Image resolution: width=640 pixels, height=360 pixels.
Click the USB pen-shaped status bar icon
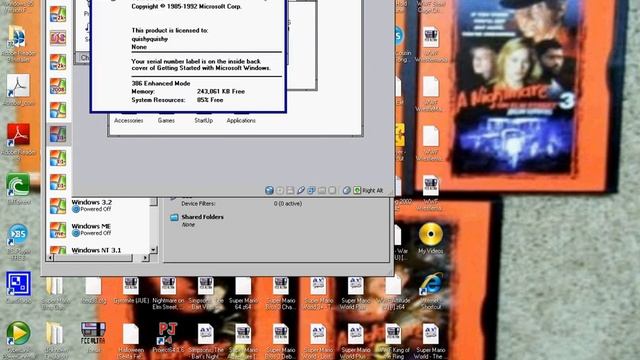coord(301,191)
